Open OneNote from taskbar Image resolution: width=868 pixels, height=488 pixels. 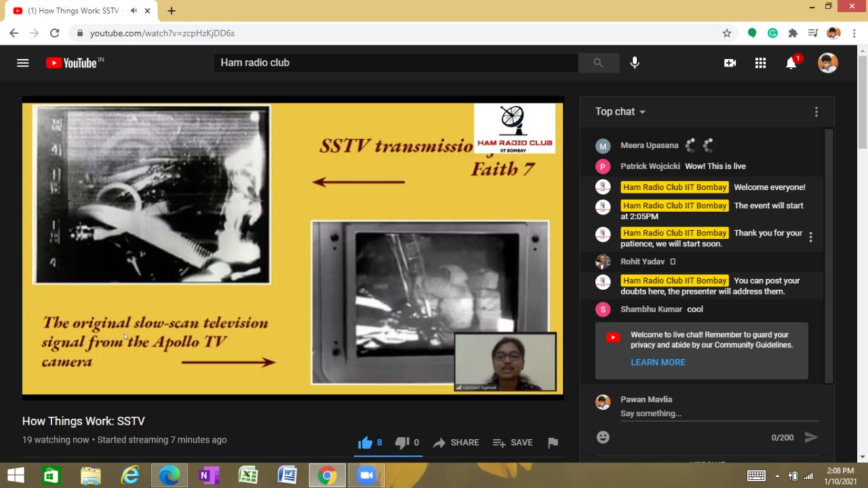(x=209, y=475)
